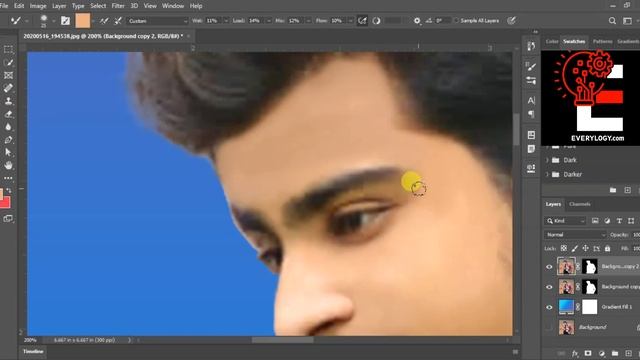Screen dimensions: 640x360
Task: Toggle lock transparent pixels icon
Action: [x=564, y=248]
